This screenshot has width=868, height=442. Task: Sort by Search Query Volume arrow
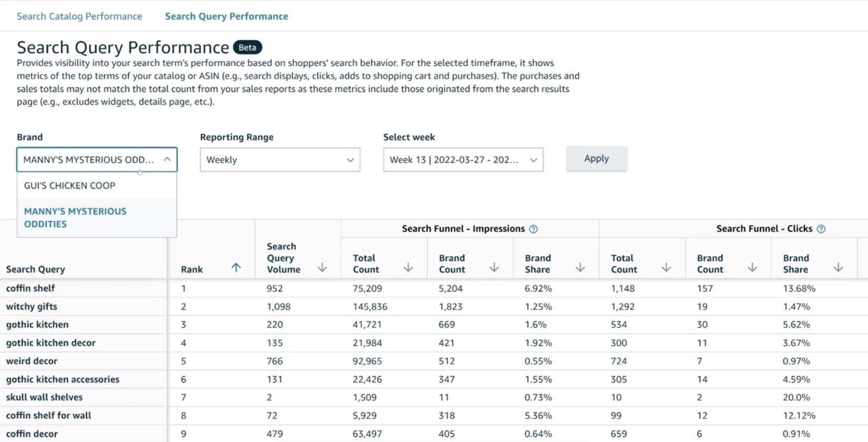(322, 268)
